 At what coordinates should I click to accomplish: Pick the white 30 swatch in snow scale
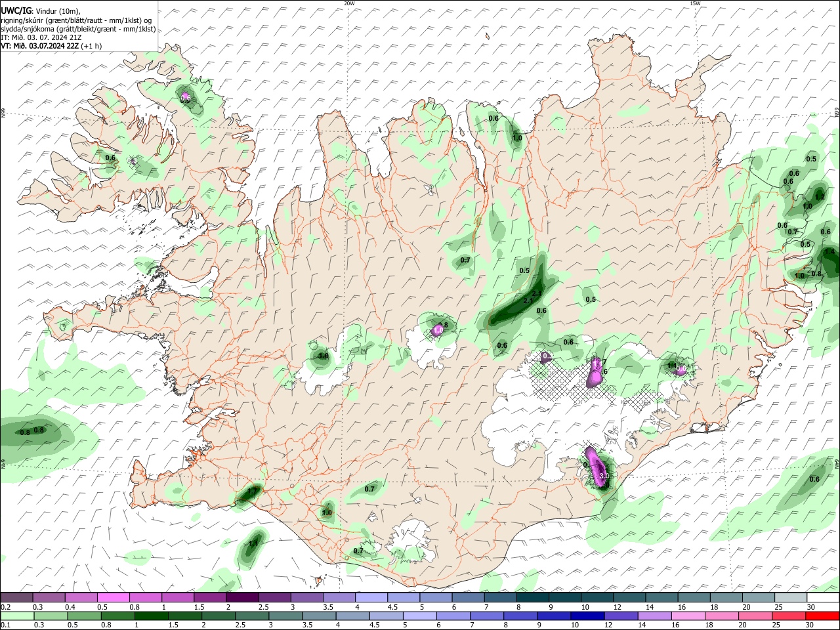(824, 598)
